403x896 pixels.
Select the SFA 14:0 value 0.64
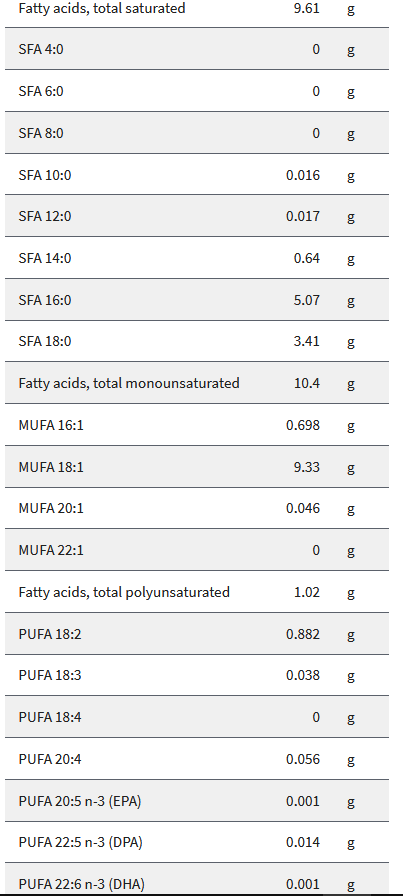[307, 258]
